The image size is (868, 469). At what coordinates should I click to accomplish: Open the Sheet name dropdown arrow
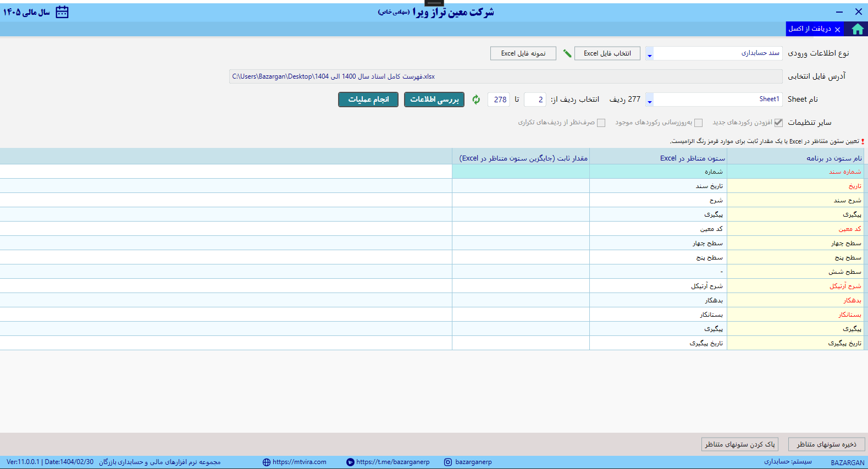(649, 100)
